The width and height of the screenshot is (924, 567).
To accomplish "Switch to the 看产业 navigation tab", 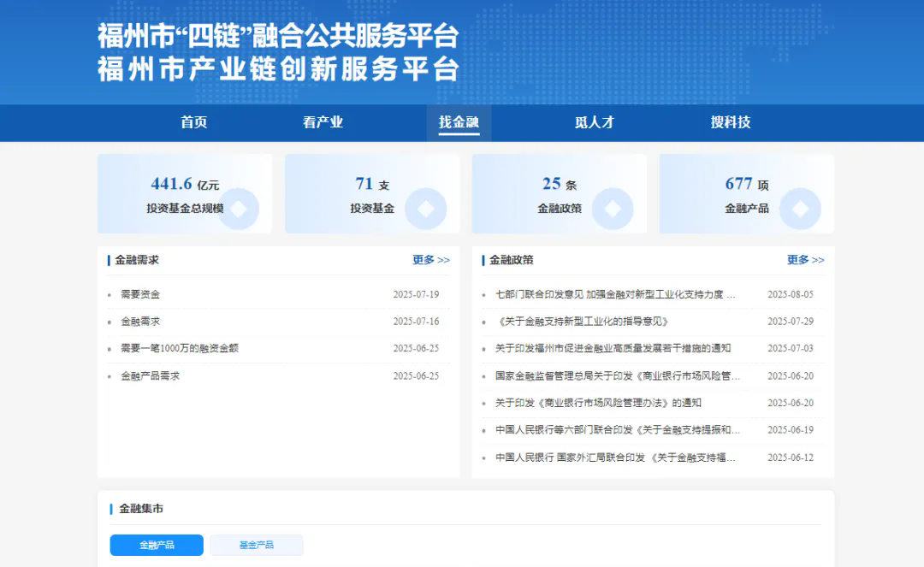I will pyautogui.click(x=323, y=122).
